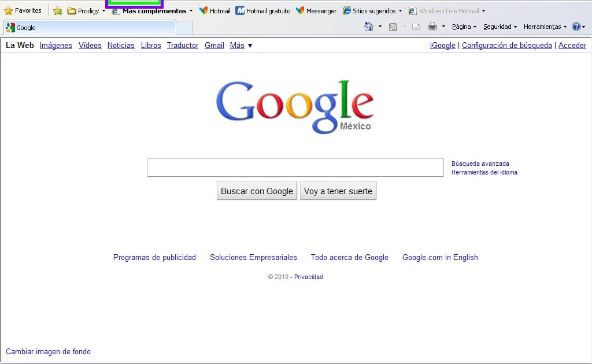Go to Imágenes search

tap(56, 45)
